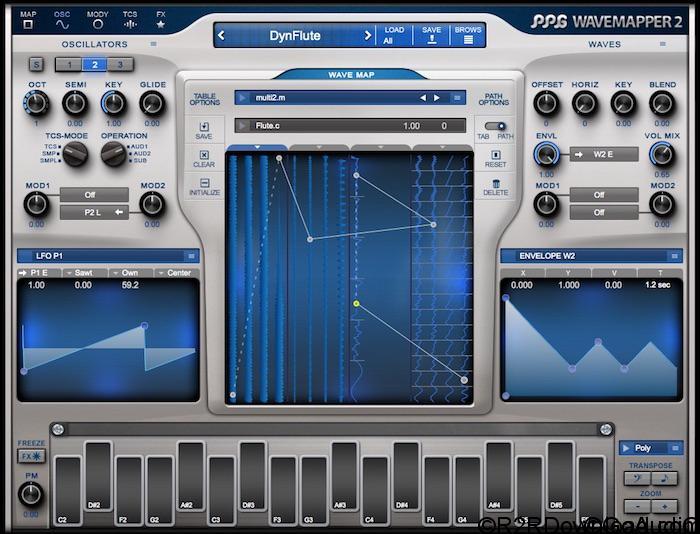
Task: Open the Poly voice mode dropdown
Action: [651, 448]
